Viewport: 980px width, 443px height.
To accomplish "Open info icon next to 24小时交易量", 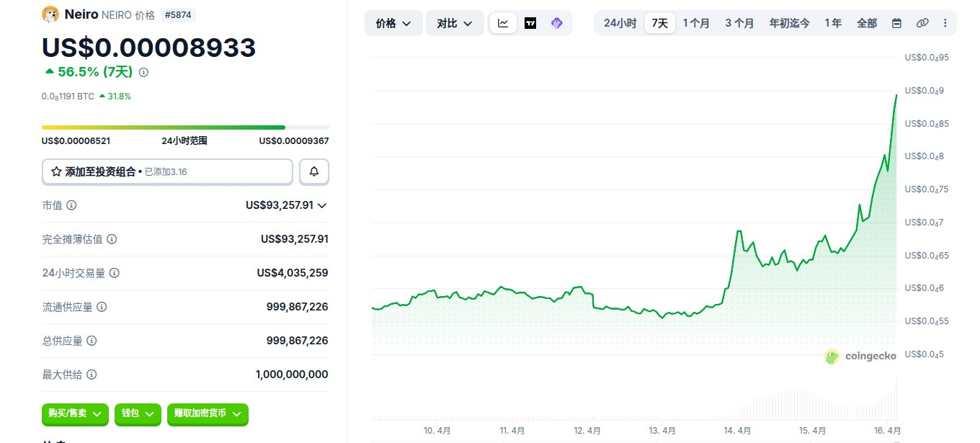I will coord(115,273).
